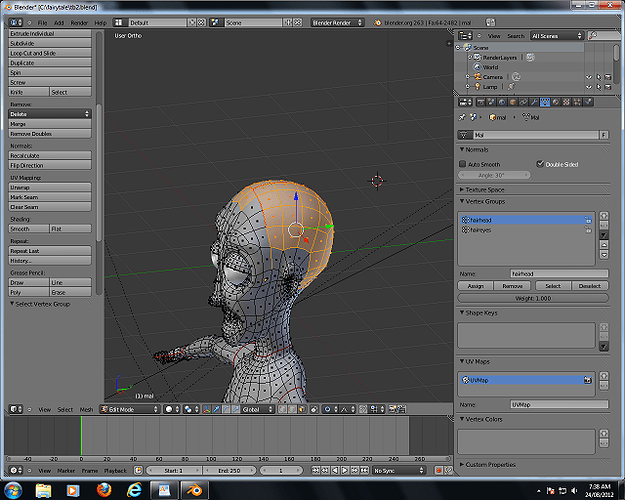This screenshot has width=625, height=500.
Task: Jump to timeline start frame
Action: coord(315,470)
